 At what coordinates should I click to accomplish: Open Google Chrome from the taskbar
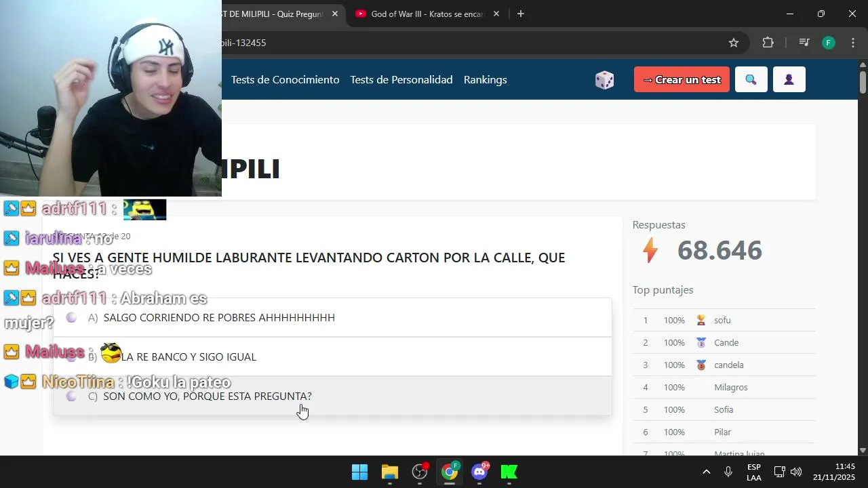(450, 472)
